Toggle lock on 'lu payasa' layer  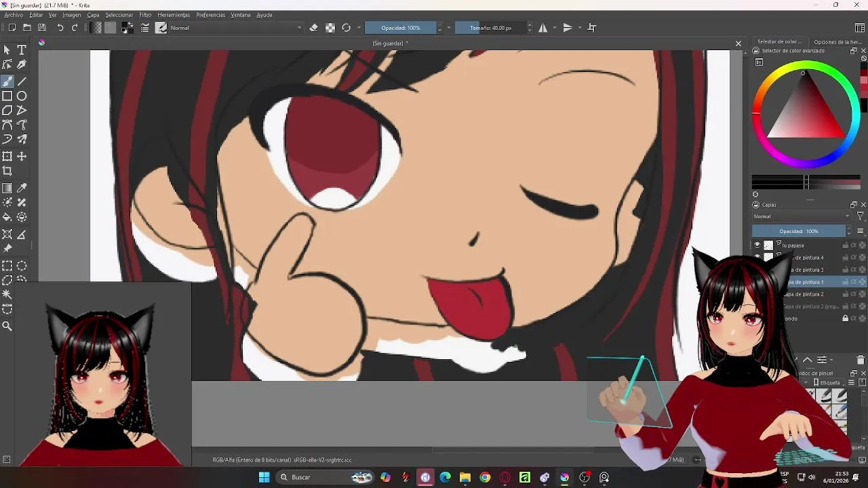846,245
